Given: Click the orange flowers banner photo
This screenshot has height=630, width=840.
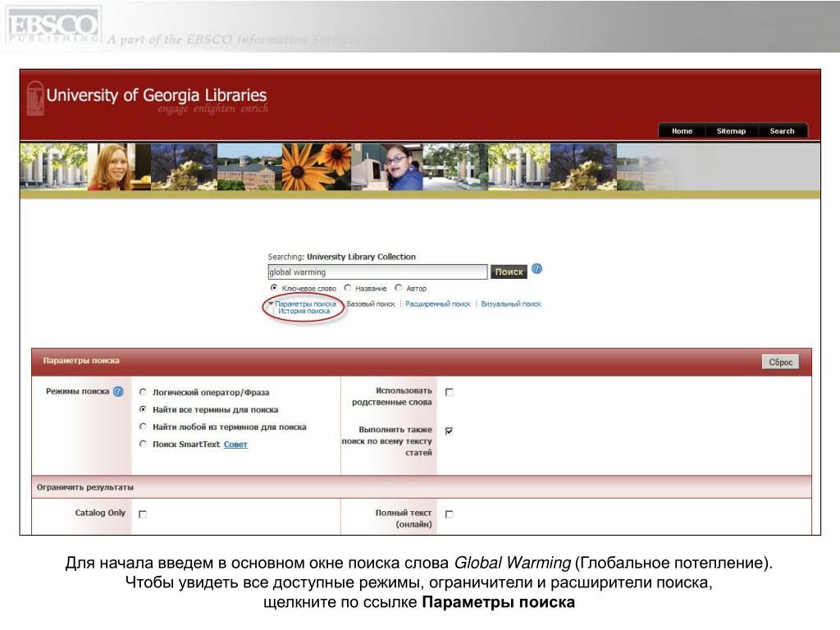Looking at the screenshot, I should tap(316, 167).
